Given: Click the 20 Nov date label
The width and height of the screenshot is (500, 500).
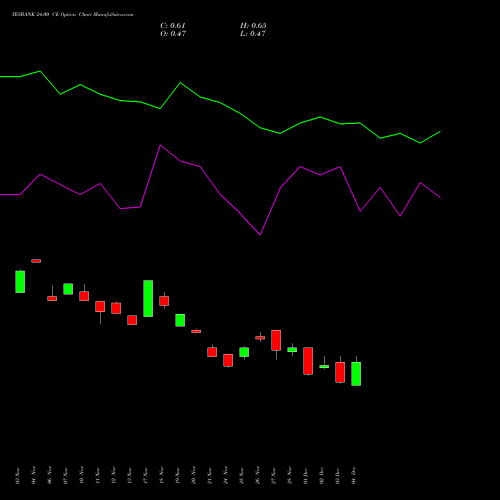Looking at the screenshot, I should point(194,476).
